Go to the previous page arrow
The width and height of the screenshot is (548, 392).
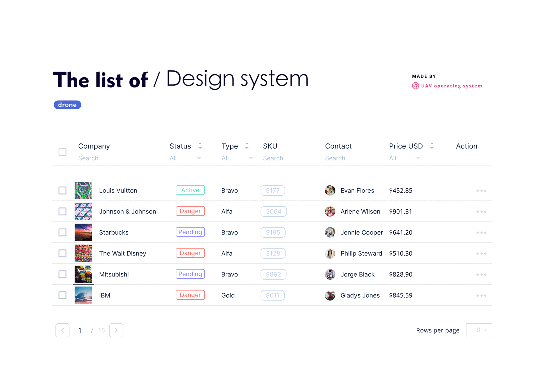(x=63, y=330)
